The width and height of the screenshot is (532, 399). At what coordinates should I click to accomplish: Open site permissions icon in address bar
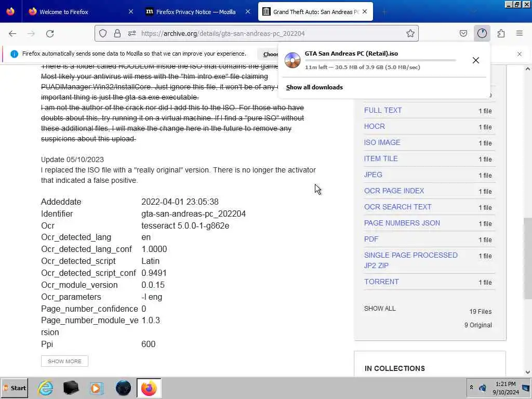(x=132, y=33)
